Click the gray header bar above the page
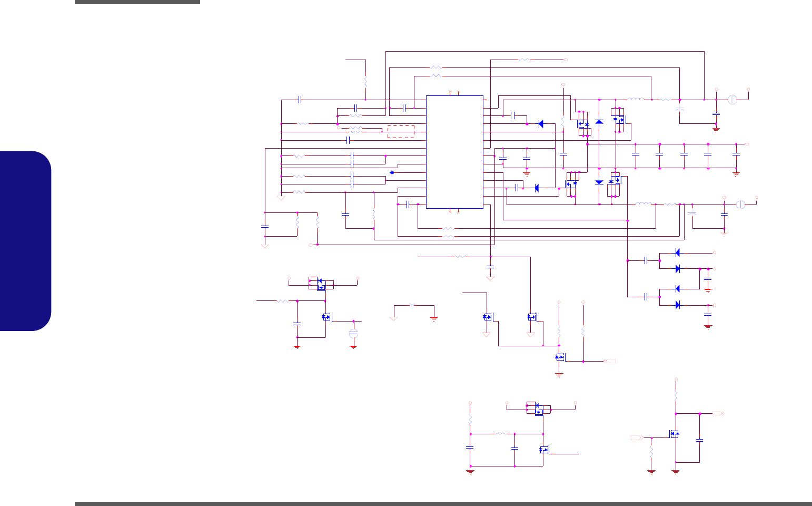Screen dimensions: 812x506 click(137, 2)
